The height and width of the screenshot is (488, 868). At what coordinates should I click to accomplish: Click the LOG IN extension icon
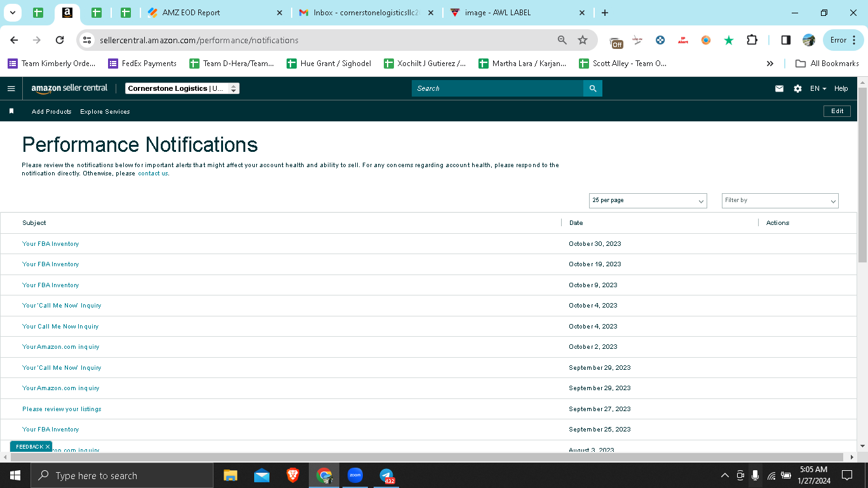(637, 40)
